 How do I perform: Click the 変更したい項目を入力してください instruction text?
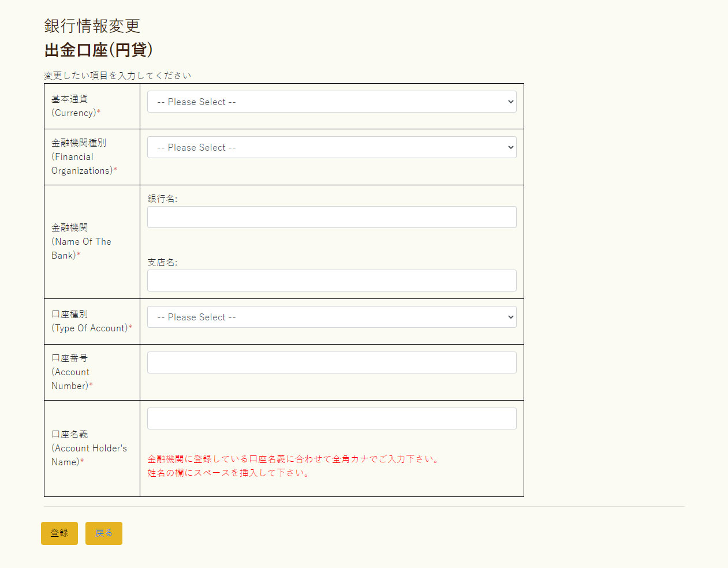(118, 76)
